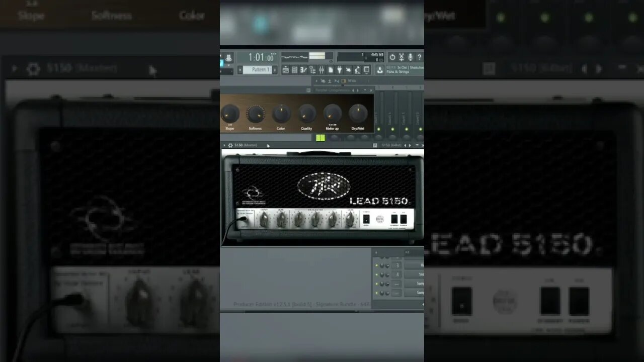Open the Pattern 1 selector
Screen dimensions: 644x362
[x=257, y=70]
